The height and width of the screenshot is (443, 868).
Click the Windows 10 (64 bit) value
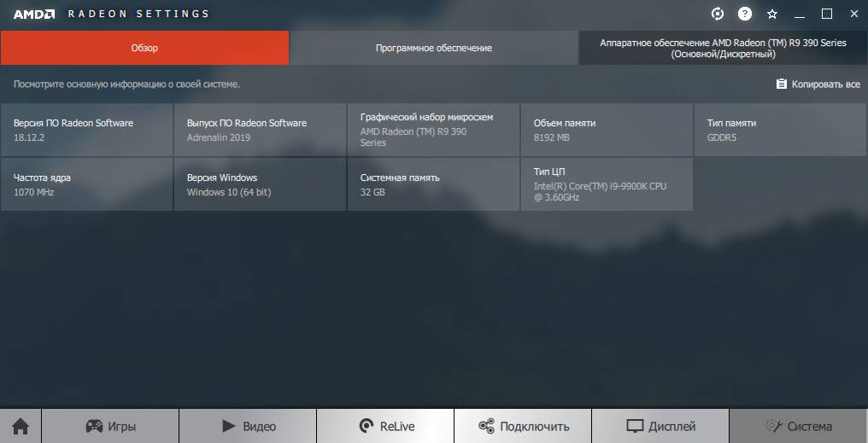[x=229, y=192]
